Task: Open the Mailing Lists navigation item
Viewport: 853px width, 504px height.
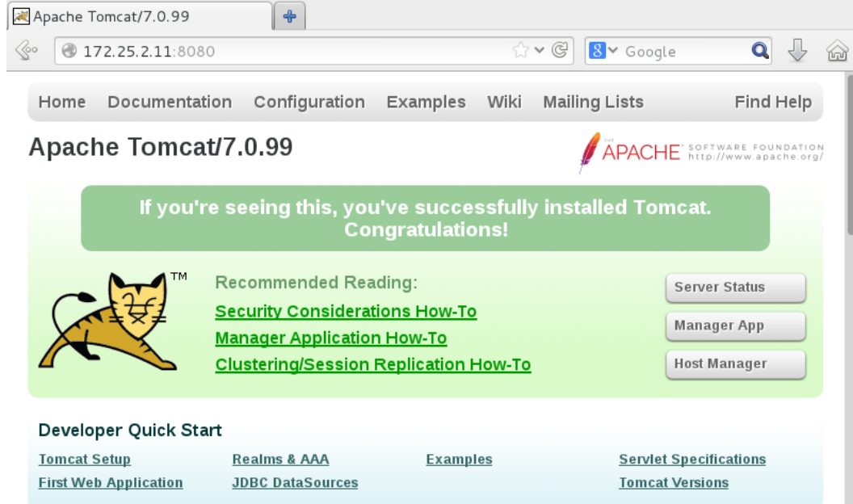Action: point(593,103)
